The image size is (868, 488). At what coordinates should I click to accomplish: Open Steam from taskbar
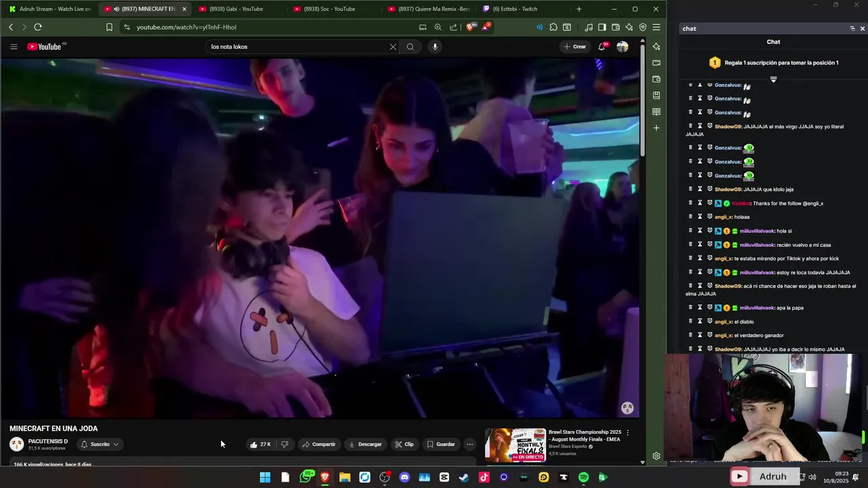pyautogui.click(x=464, y=477)
